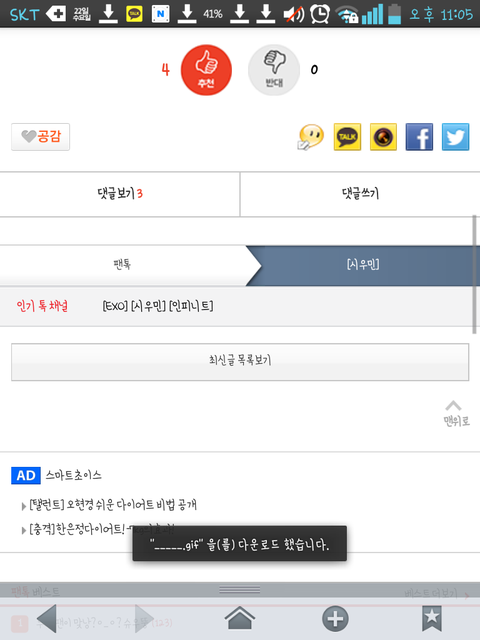Open the browser home icon
Image resolution: width=480 pixels, height=640 pixels.
point(240,618)
